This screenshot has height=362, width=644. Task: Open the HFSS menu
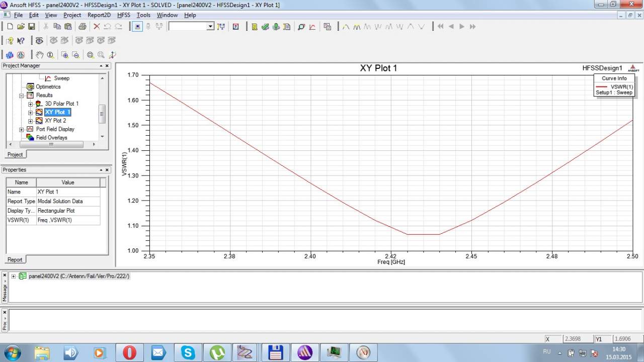click(x=123, y=15)
